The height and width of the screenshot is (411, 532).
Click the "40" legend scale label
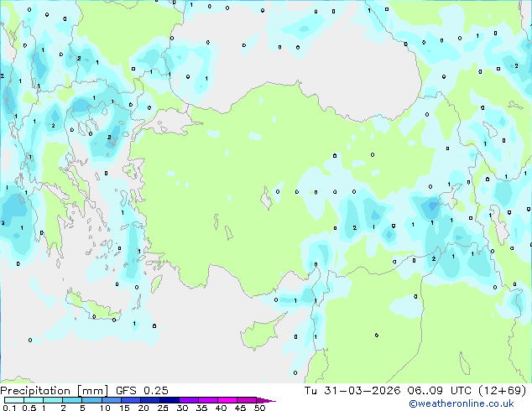[221, 408]
